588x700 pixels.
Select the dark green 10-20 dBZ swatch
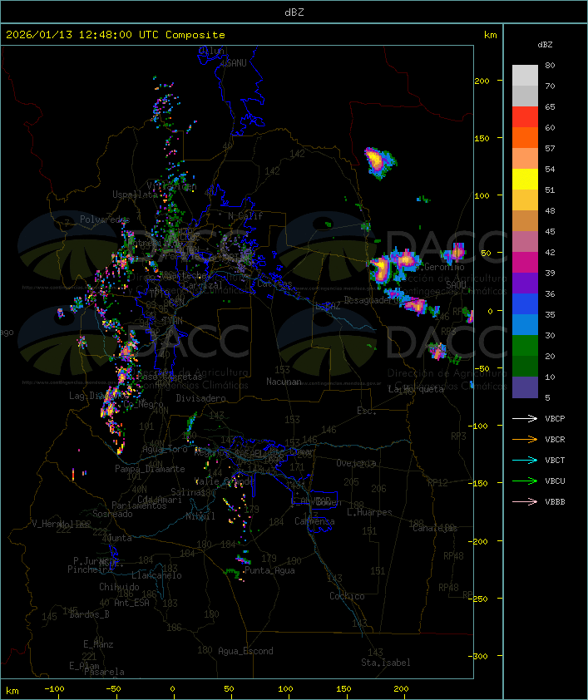tap(525, 367)
